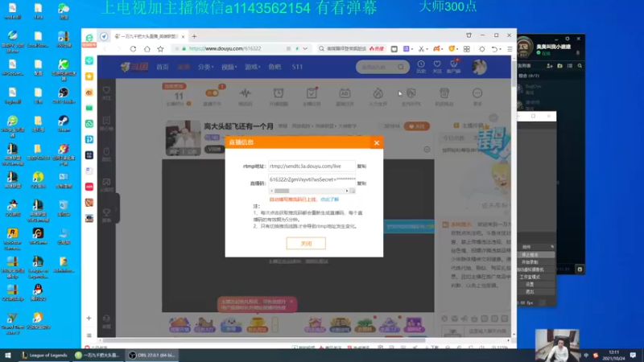Open Douyu 首页 nav item
The image size is (644, 362).
coord(163,67)
